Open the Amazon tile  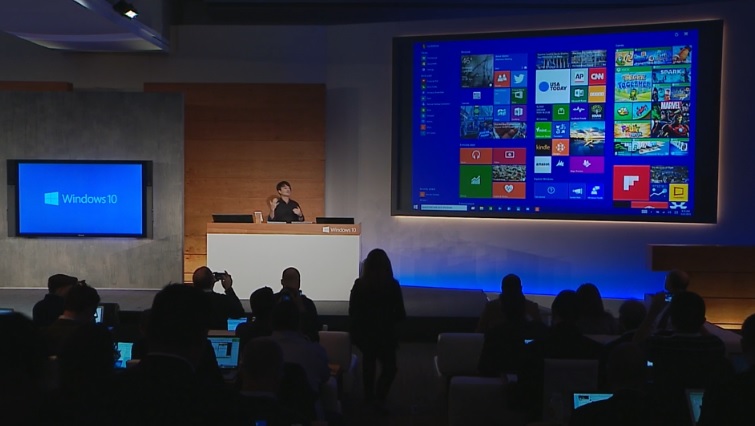tap(543, 165)
